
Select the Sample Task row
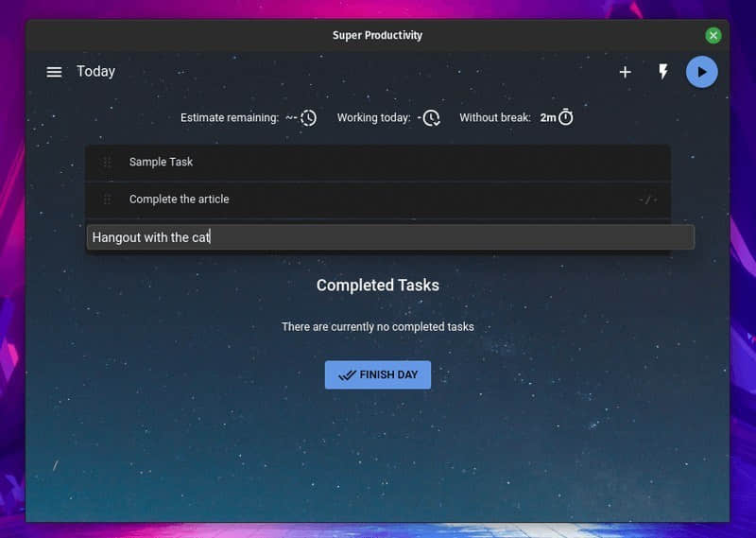378,162
